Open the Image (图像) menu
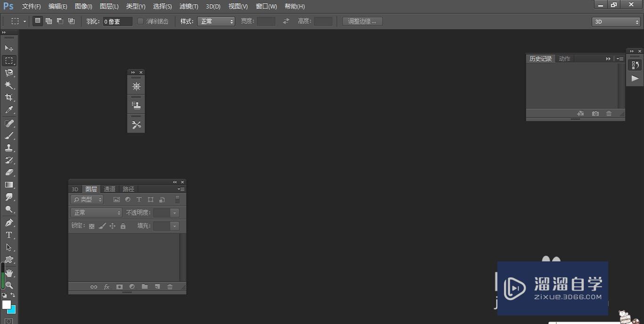Viewport: 644px width, 324px height. pos(83,6)
